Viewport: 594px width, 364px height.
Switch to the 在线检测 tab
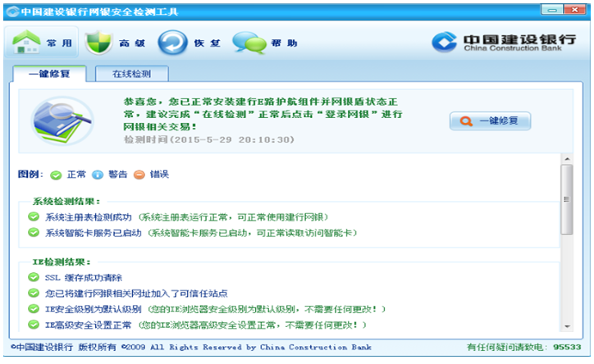pos(131,74)
